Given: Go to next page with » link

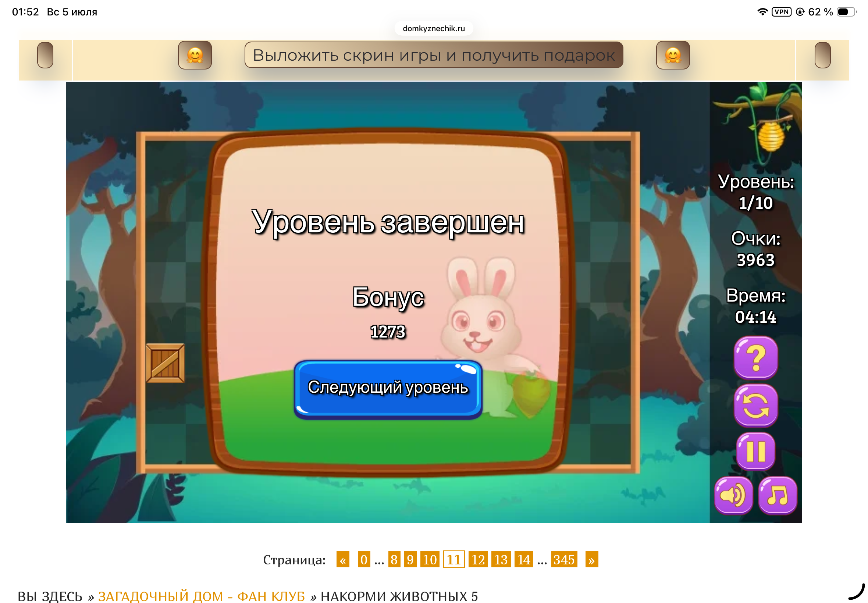Looking at the screenshot, I should (591, 560).
